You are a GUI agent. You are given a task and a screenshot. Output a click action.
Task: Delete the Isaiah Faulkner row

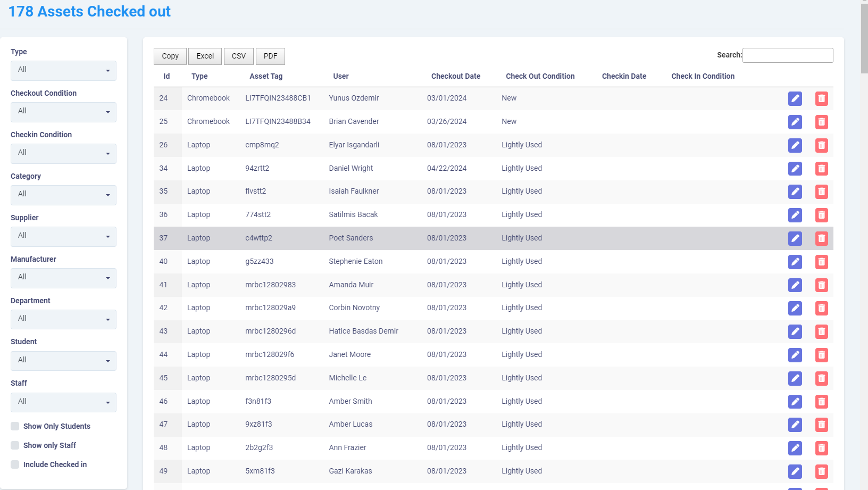[x=822, y=192]
